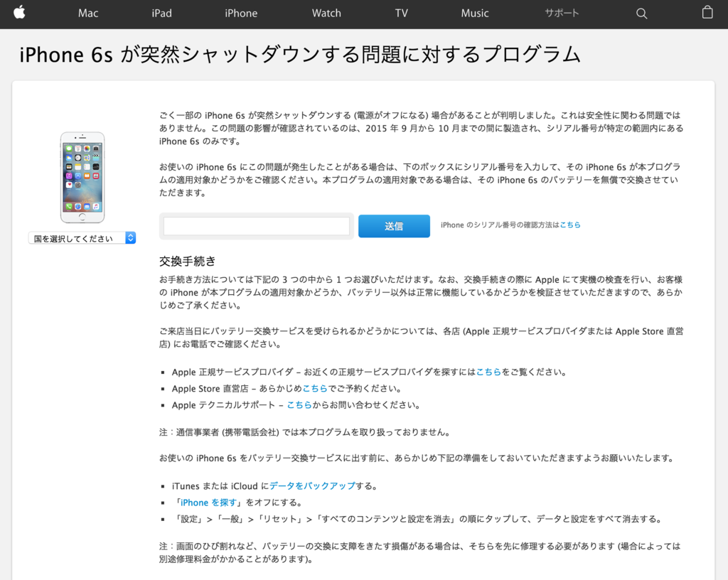
Task: Open こちら link for Apple Store reservation
Action: [x=315, y=388]
